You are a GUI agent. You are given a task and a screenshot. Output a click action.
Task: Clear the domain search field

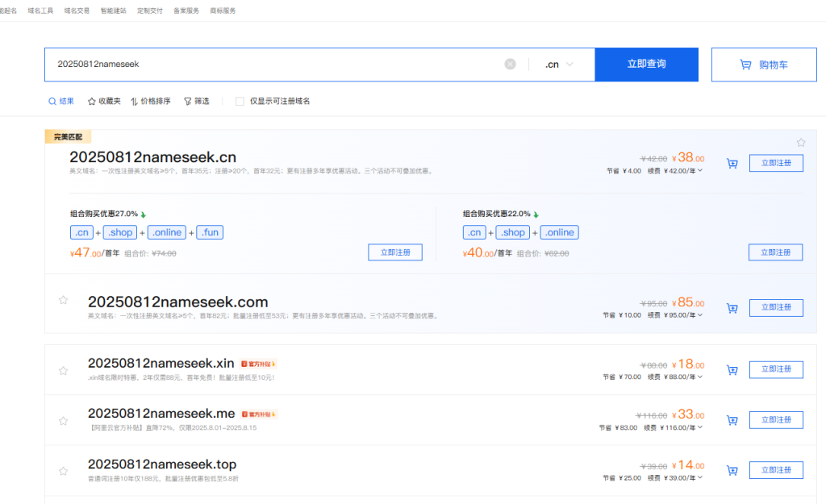pos(510,65)
